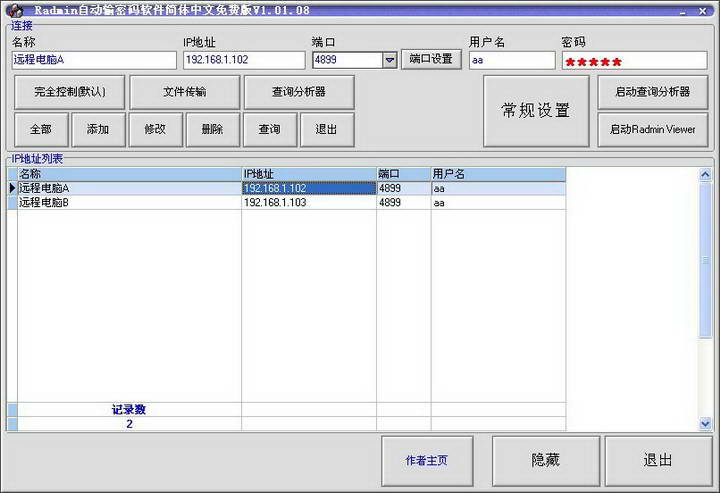Image resolution: width=720 pixels, height=493 pixels.
Task: Click cell 192.168.1.103 in the list
Action: pyautogui.click(x=309, y=202)
